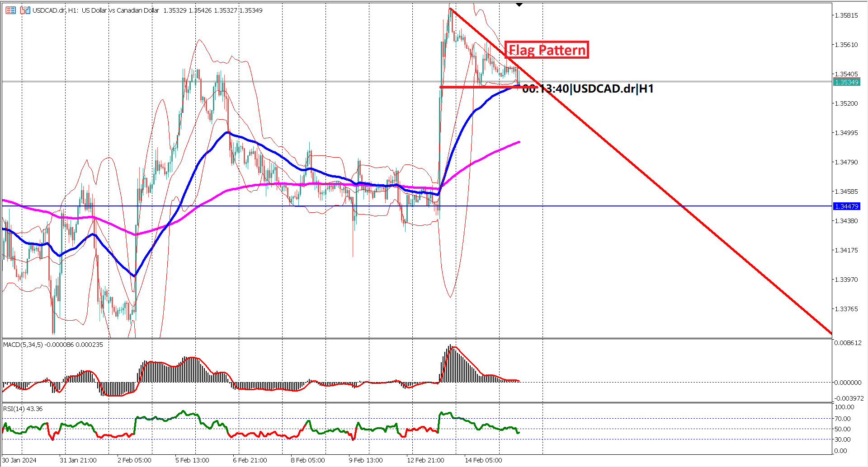Select the black arrow marker above the flag peak
Image resolution: width=868 pixels, height=467 pixels.
click(519, 4)
